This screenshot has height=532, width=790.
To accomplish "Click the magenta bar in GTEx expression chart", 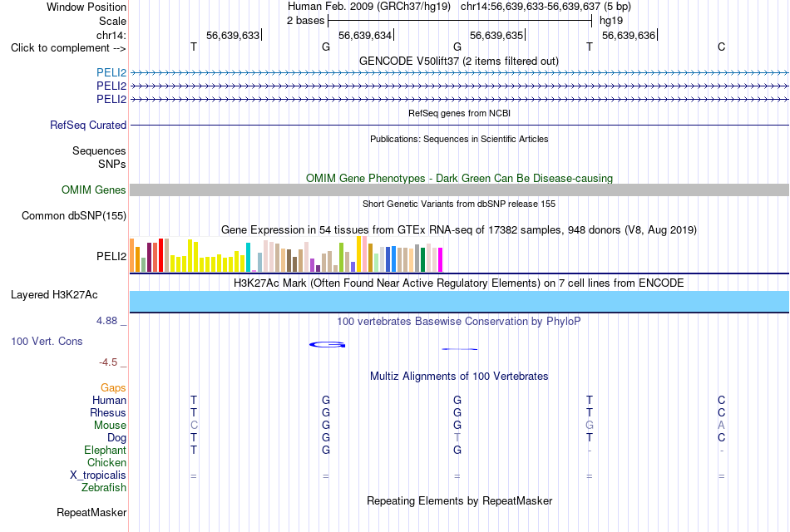I will [441, 260].
